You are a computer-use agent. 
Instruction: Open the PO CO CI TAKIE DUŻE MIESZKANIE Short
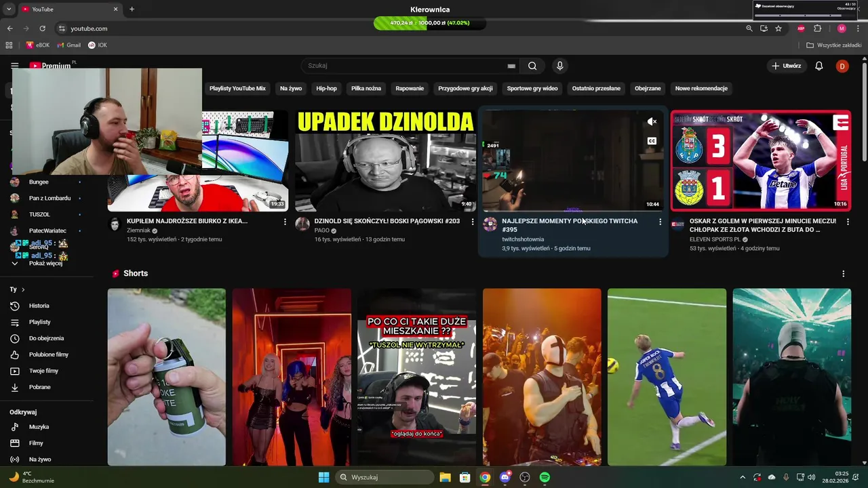(x=416, y=377)
